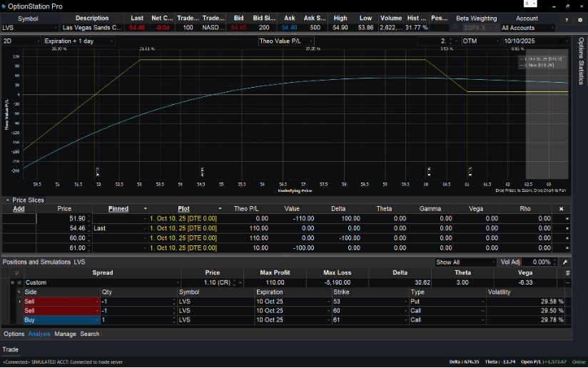The width and height of the screenshot is (588, 368).
Task: Click the -5,190.00 Max Loss value
Action: pyautogui.click(x=337, y=282)
